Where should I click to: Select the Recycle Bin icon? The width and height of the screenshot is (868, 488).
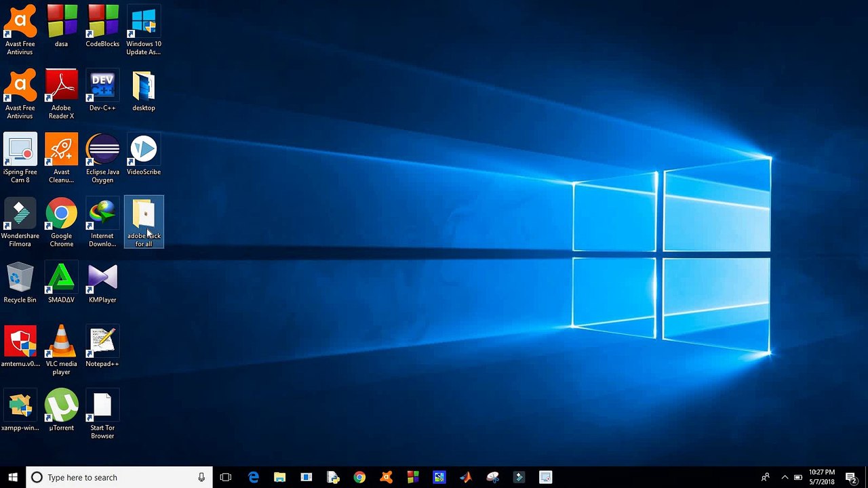(x=20, y=283)
